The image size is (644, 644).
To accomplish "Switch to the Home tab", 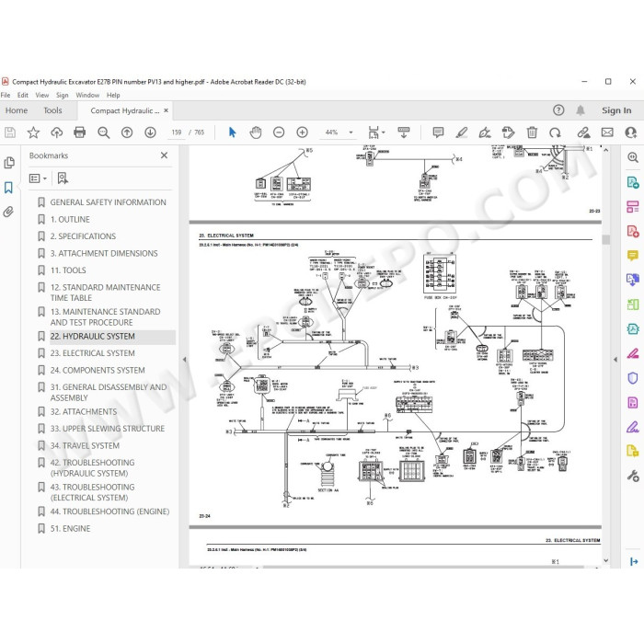I will [x=17, y=110].
